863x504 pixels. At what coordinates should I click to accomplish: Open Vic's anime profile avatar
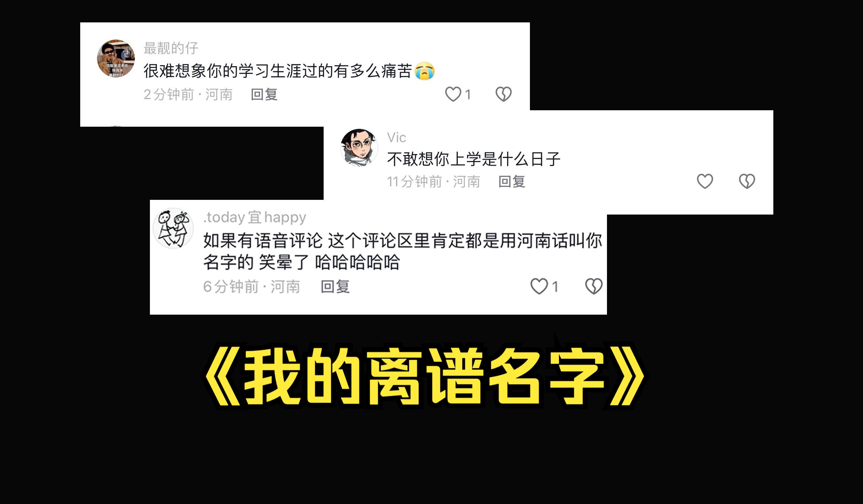[x=359, y=148]
